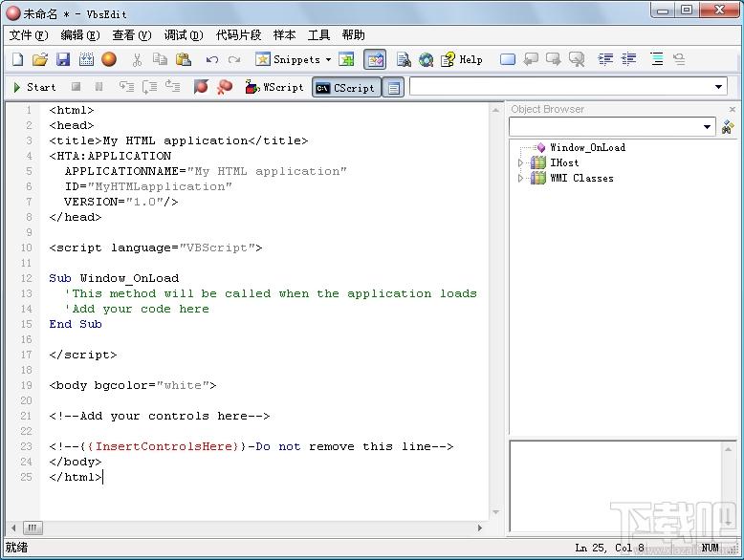Screen dimensions: 744x560
Task: Copy selection with the copy icon
Action: (x=161, y=60)
